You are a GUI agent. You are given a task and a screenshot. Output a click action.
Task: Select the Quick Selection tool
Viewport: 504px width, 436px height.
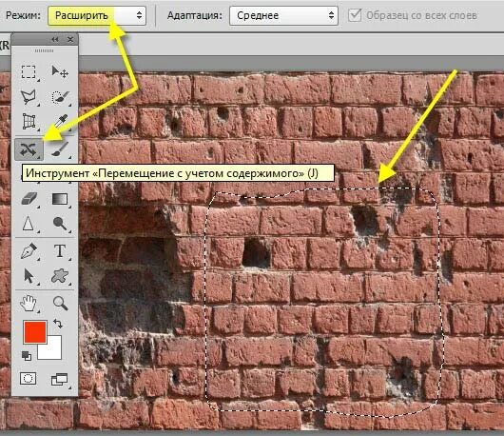[60, 96]
